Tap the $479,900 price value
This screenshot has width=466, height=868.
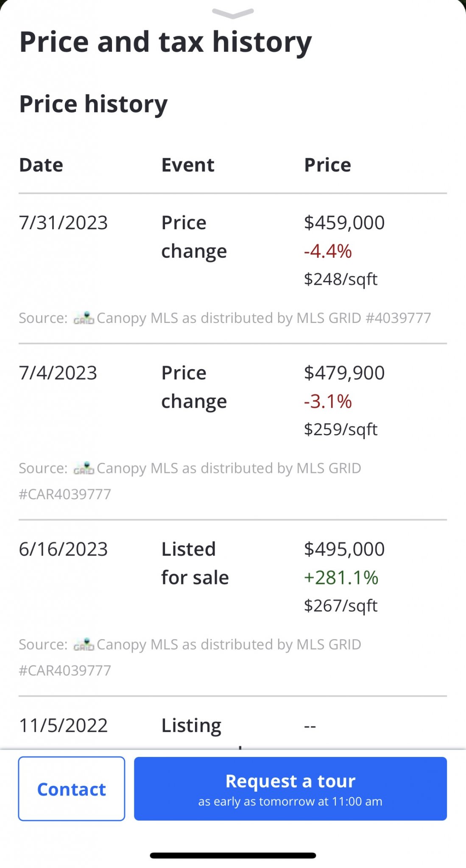(344, 373)
